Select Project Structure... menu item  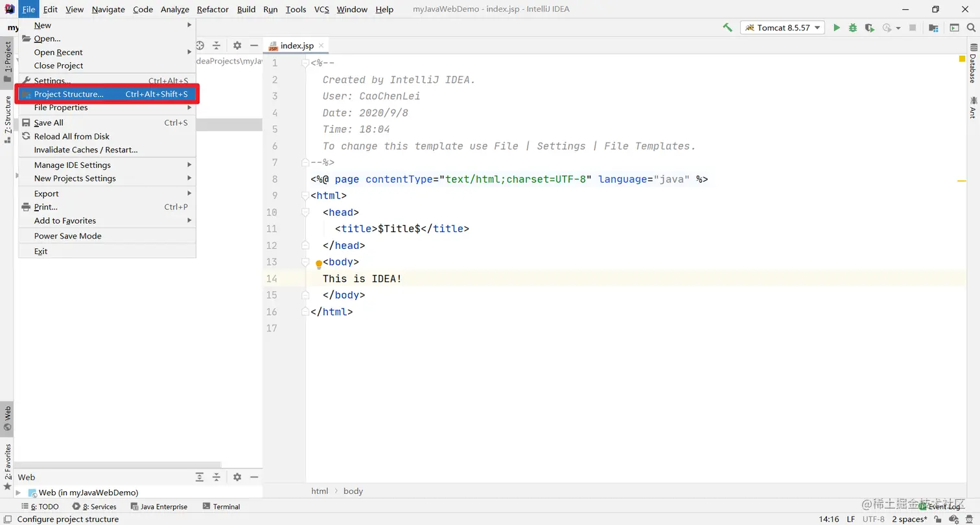coord(108,94)
